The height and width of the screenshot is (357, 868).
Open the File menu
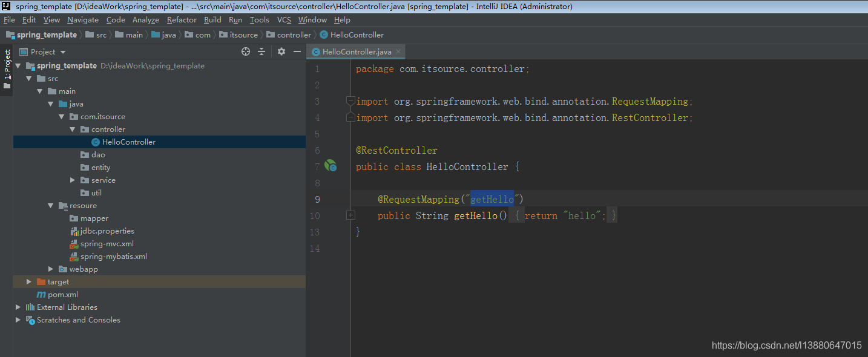point(9,20)
